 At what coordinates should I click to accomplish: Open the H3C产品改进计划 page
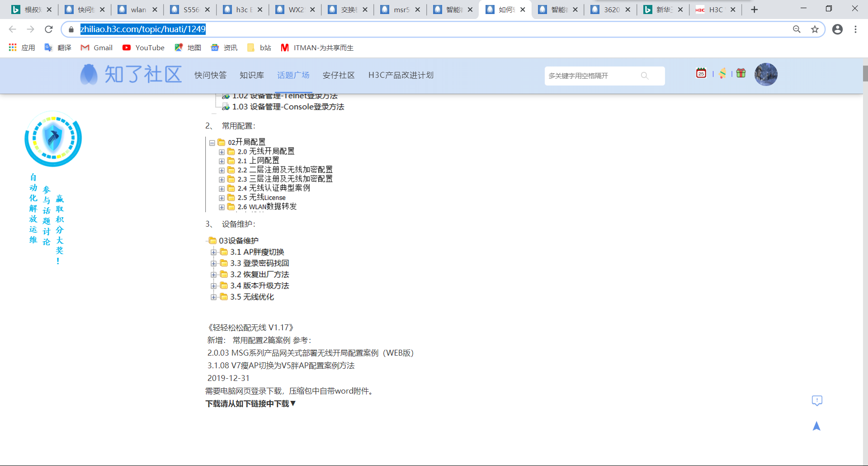pos(401,75)
